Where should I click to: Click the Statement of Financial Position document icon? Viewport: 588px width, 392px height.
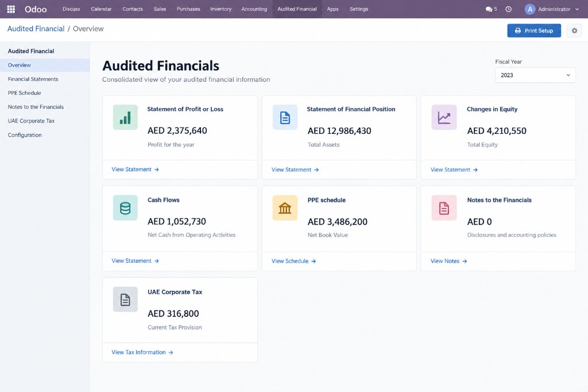[x=285, y=117]
